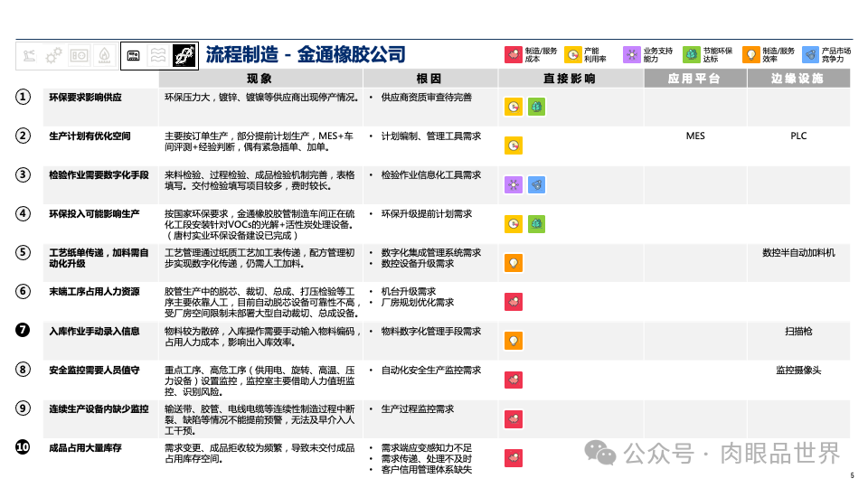Click root cause 检验作业信息化工具需求
The image size is (868, 488).
[x=431, y=174]
